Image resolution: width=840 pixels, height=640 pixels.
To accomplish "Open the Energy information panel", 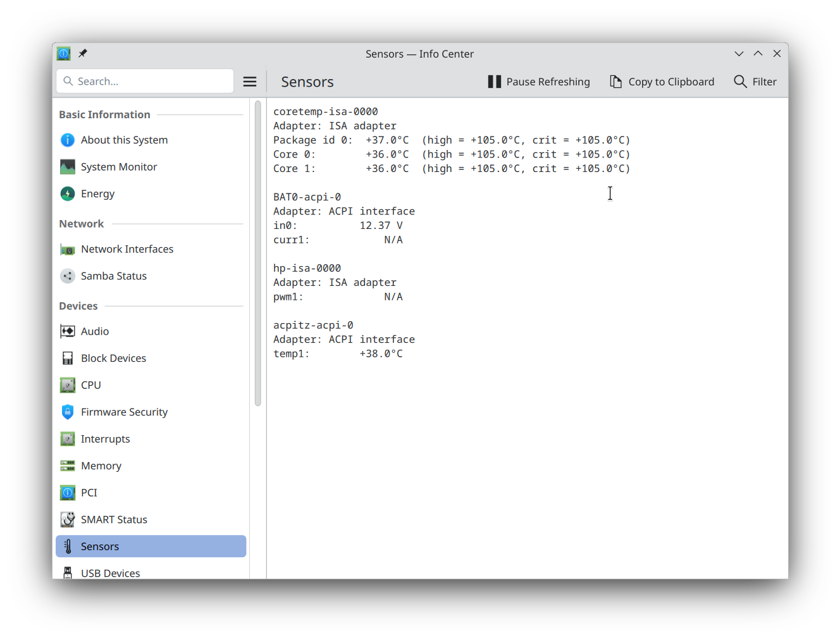I will click(x=97, y=194).
